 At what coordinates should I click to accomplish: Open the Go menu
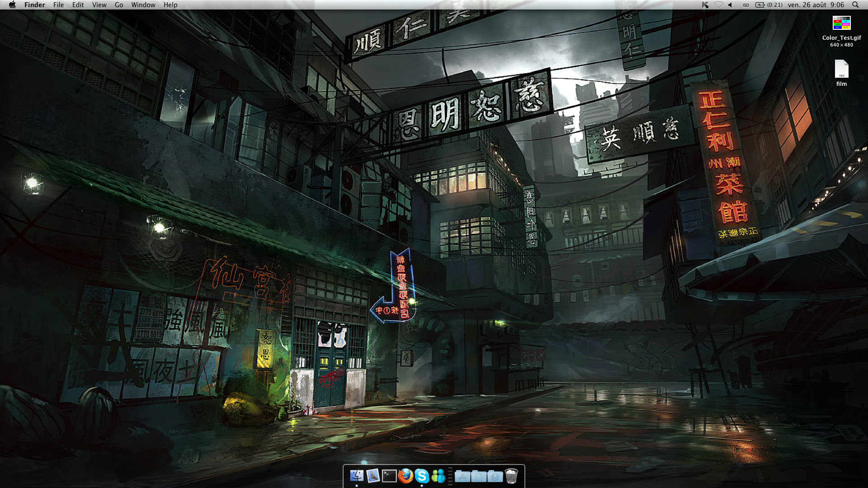(x=119, y=5)
